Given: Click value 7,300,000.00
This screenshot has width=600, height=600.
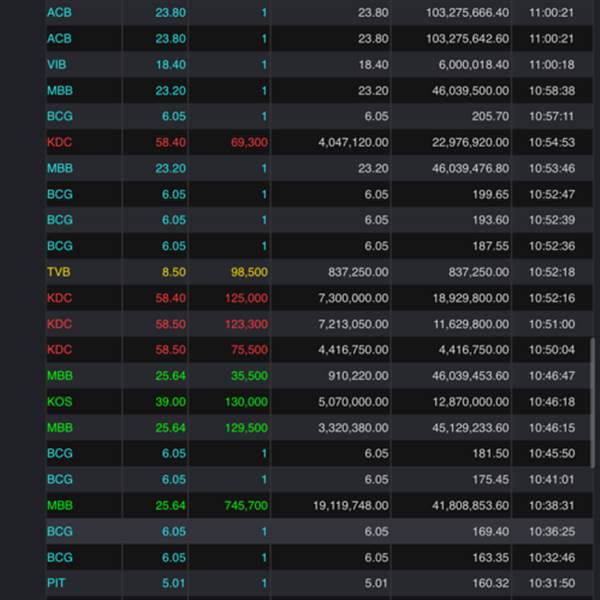Looking at the screenshot, I should (353, 298).
